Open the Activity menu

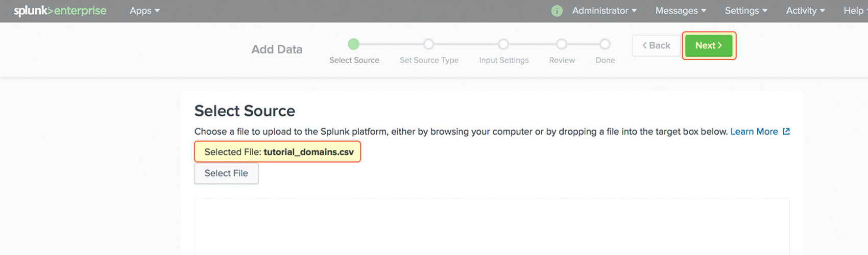tap(805, 11)
